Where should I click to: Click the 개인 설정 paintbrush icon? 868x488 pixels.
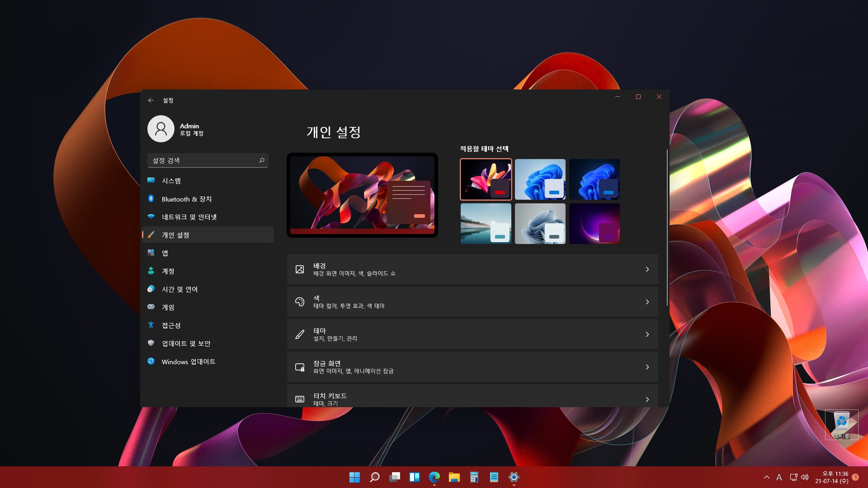tap(151, 235)
